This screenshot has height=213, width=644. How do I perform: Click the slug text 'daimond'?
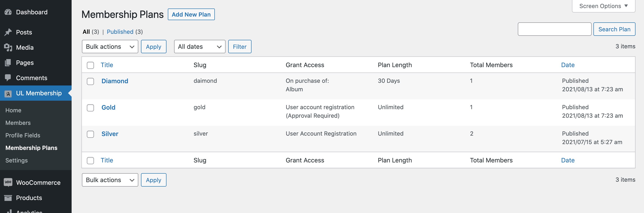point(205,81)
